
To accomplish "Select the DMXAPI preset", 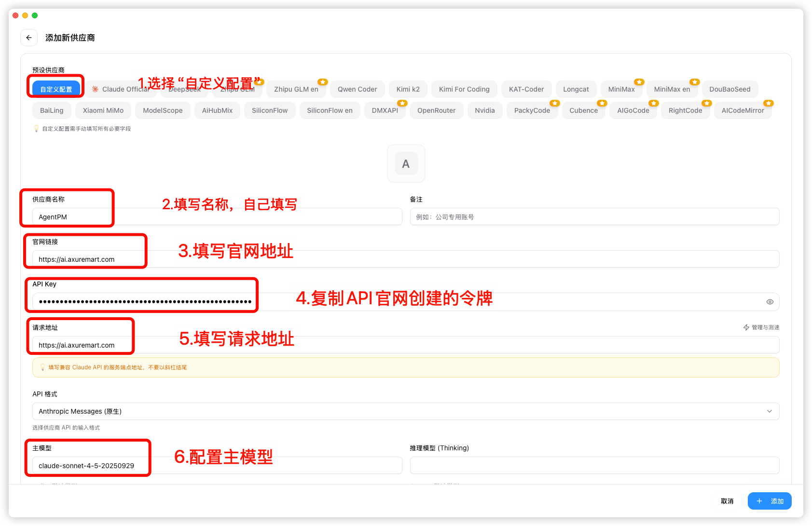I will tap(385, 110).
